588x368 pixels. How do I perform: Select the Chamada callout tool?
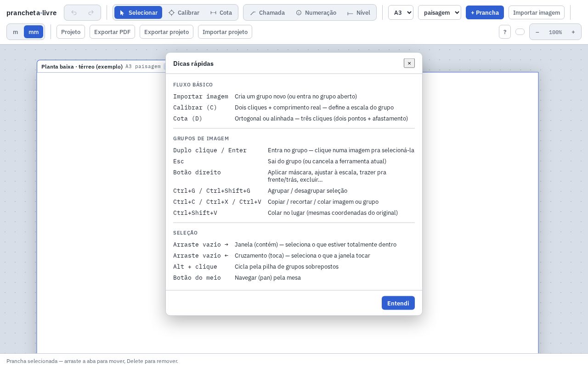pos(267,12)
